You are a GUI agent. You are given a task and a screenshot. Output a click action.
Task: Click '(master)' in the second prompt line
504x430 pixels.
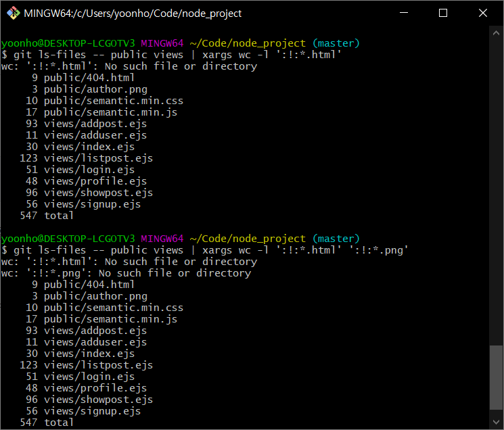coord(336,239)
